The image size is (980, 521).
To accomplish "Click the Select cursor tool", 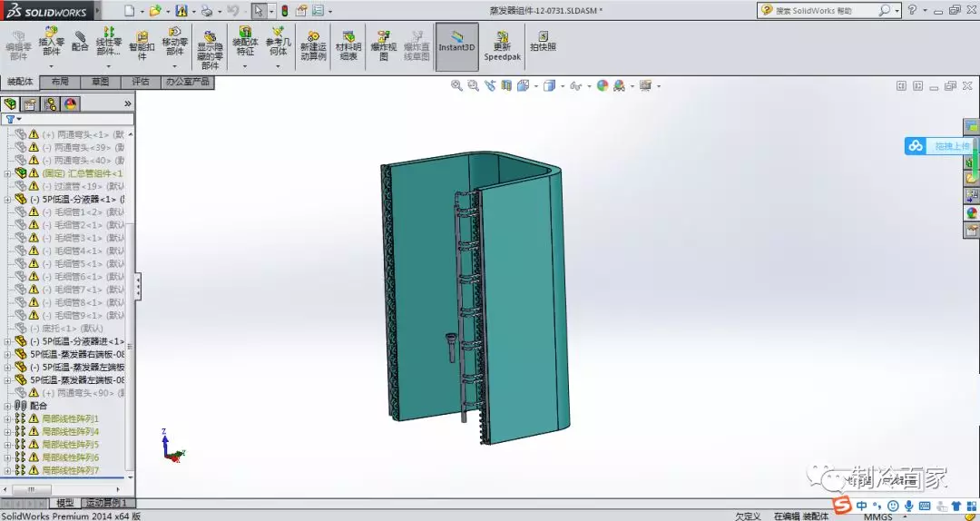I will tap(258, 11).
